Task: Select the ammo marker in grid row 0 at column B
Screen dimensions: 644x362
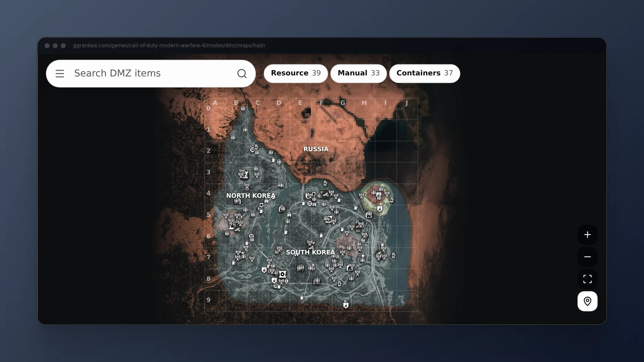Action: click(x=243, y=108)
